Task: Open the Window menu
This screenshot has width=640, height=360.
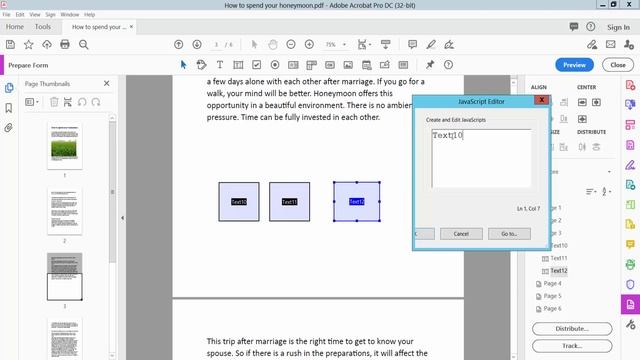Action: point(70,14)
